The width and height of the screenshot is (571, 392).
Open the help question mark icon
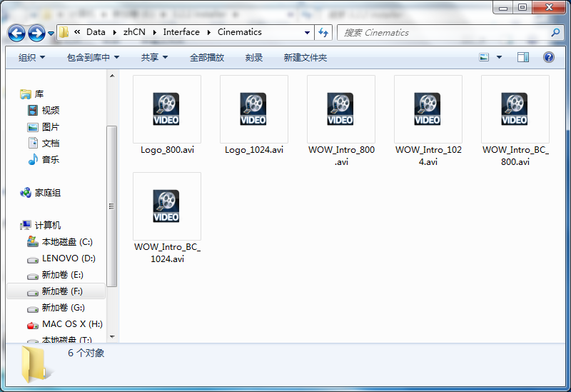[x=549, y=57]
